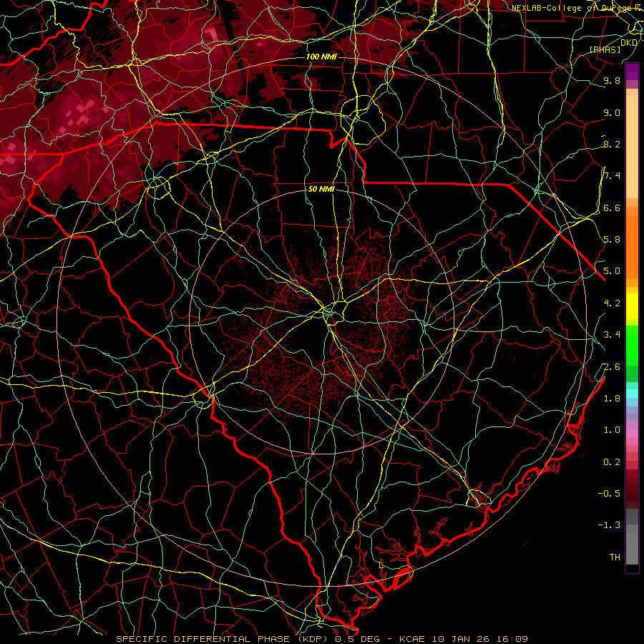The width and height of the screenshot is (644, 644).
Task: Click the 9.8 legend value
Action: tap(612, 81)
